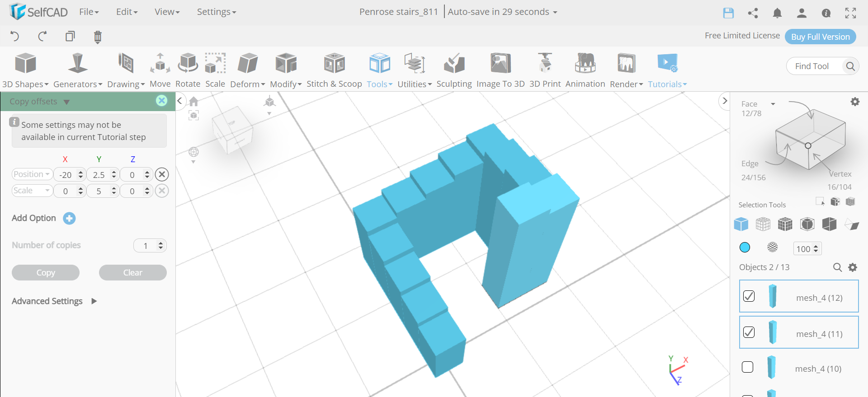
Task: Open the Render tool
Action: [626, 70]
